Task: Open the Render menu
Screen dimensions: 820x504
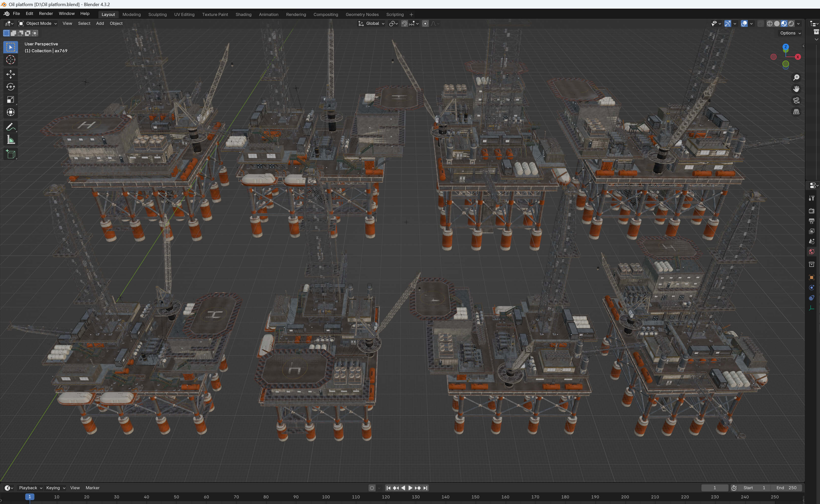Action: pos(46,14)
